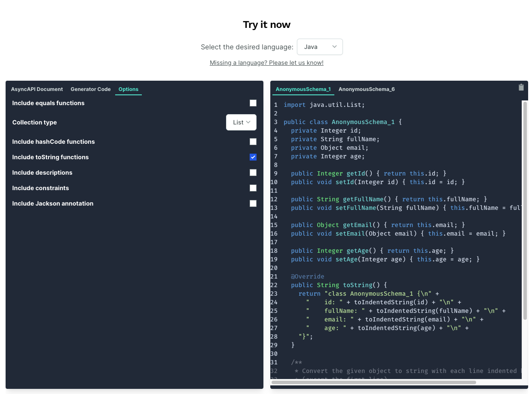Click the return "class AnonymousSchema_1 line
Image resolution: width=532 pixels, height=394 pixels.
point(369,294)
